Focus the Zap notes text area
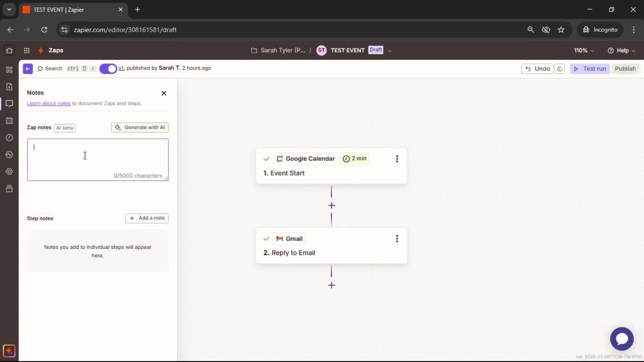This screenshot has width=644, height=362. (98, 160)
